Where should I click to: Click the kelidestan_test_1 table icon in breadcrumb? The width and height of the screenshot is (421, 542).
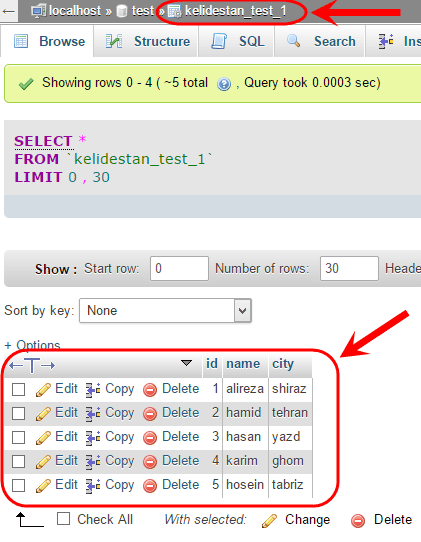[174, 11]
